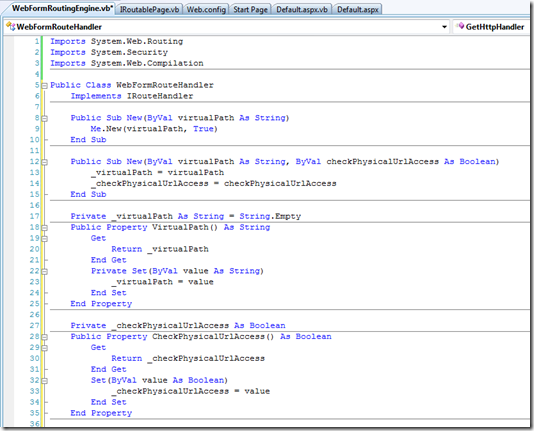534x431 pixels.
Task: Collapse the Private Set block at line 22
Action: pyautogui.click(x=44, y=271)
